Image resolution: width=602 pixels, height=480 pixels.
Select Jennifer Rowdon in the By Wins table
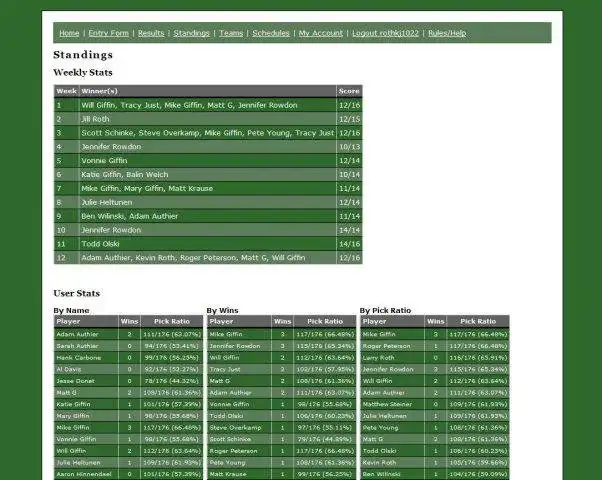tap(235, 346)
